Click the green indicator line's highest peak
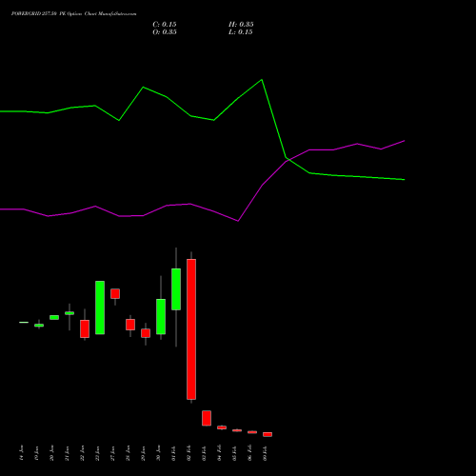The height and width of the screenshot is (476, 476). (262, 80)
